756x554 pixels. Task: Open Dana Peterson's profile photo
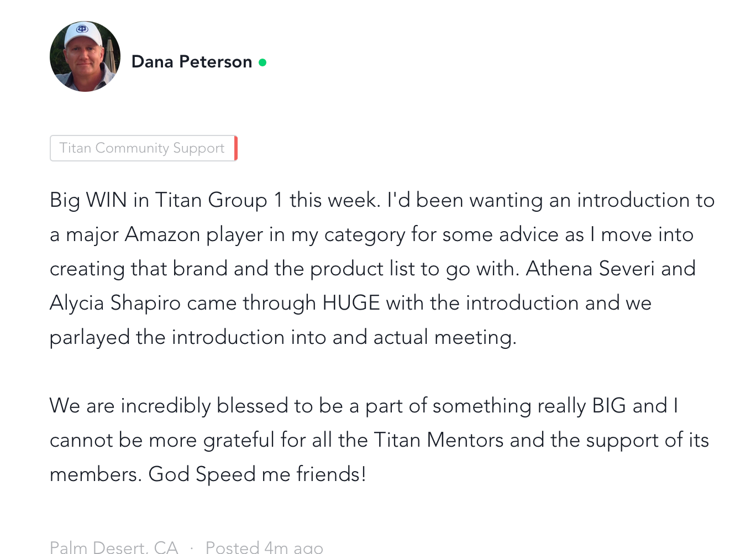85,56
